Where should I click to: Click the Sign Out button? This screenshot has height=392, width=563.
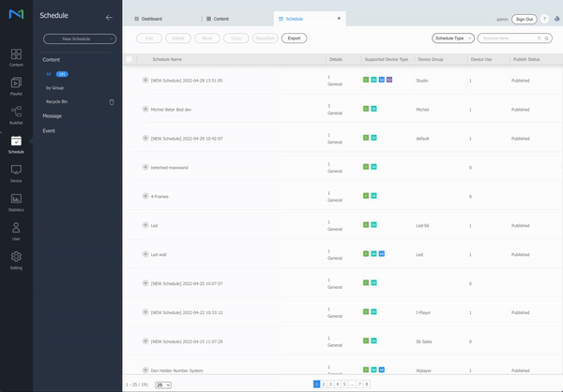(x=525, y=19)
